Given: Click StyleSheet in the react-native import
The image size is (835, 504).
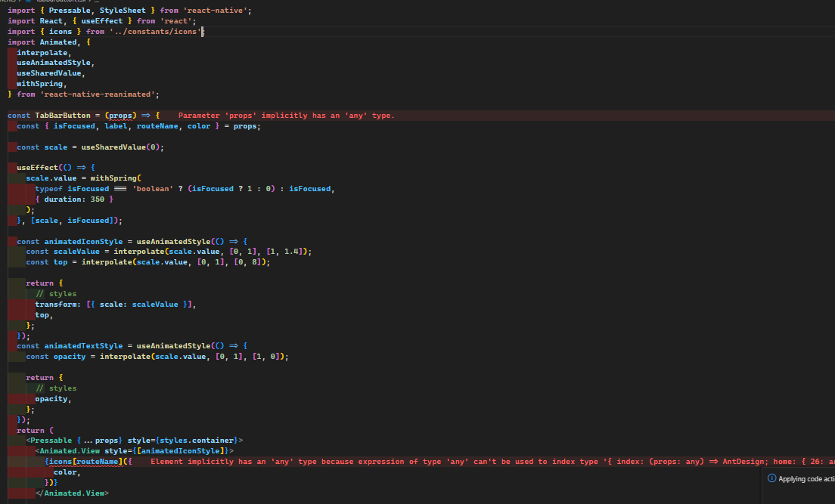Looking at the screenshot, I should 127,11.
